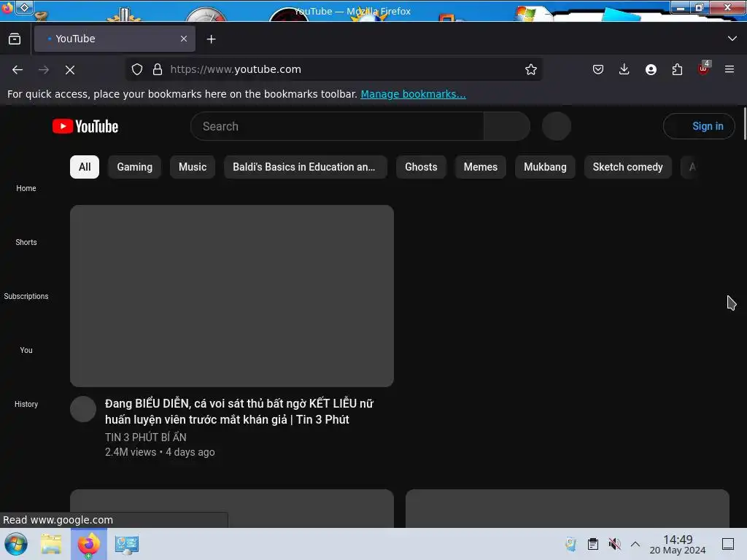Image resolution: width=747 pixels, height=560 pixels.
Task: Open the Extensions puzzle icon
Action: point(677,69)
